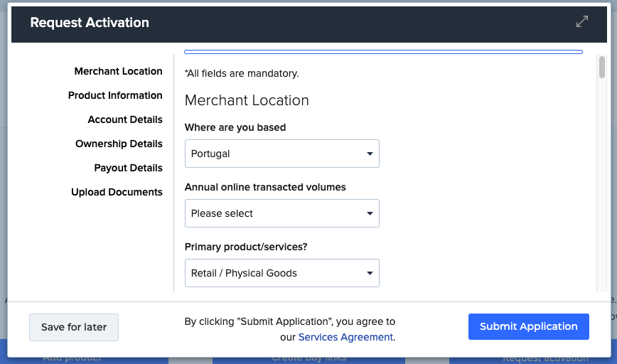Viewport: 617px width, 364px height.
Task: Select Payout Details in the sidebar
Action: 128,168
